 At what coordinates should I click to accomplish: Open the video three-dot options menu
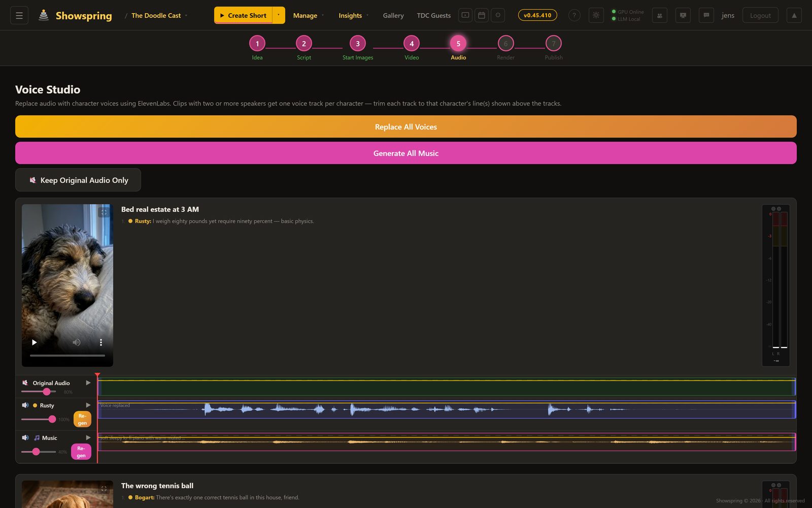pos(100,342)
